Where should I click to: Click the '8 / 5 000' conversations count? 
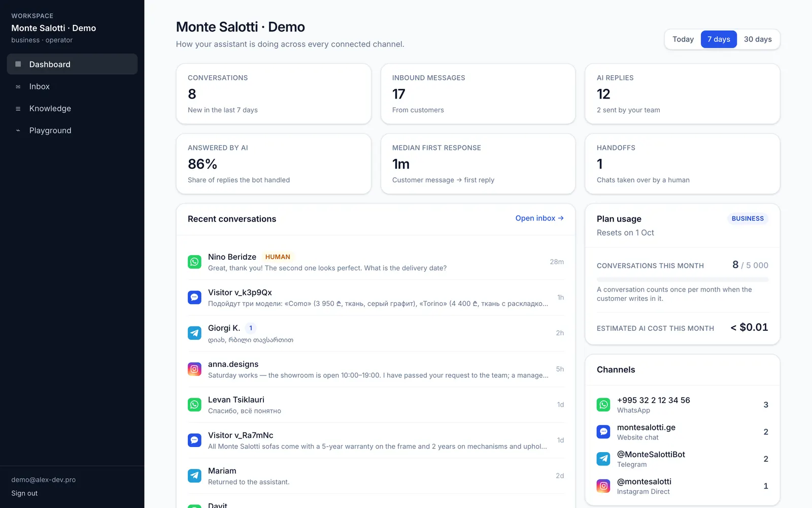pyautogui.click(x=750, y=265)
